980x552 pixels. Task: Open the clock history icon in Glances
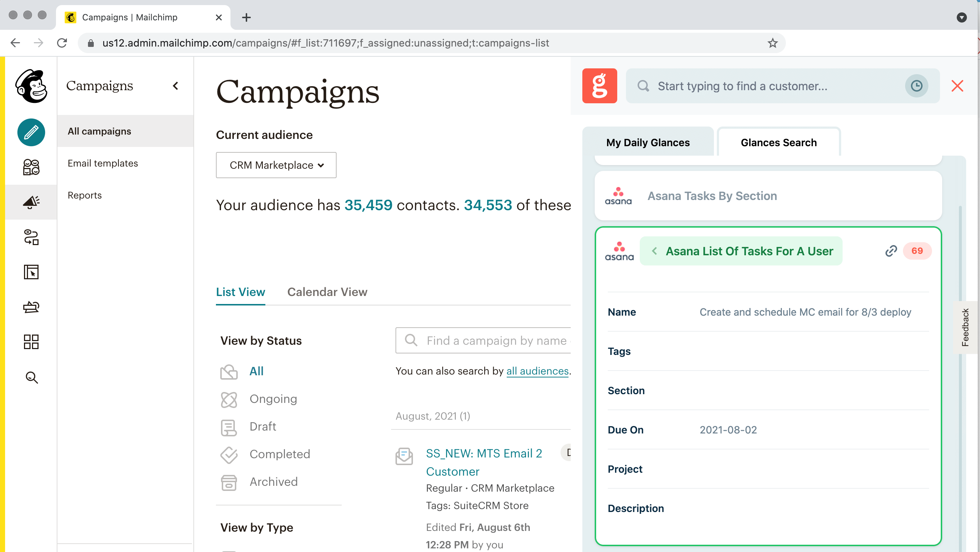(916, 86)
